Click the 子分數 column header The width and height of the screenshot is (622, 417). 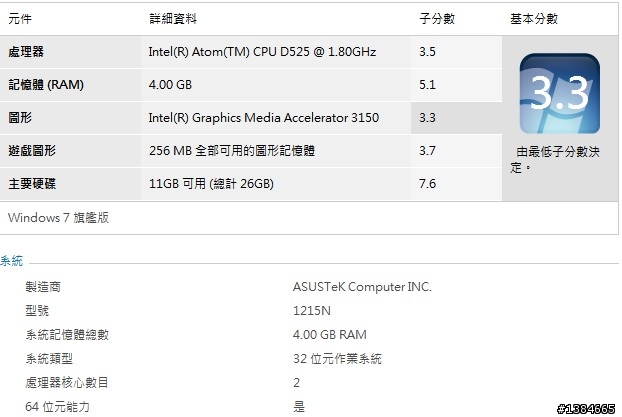(437, 19)
